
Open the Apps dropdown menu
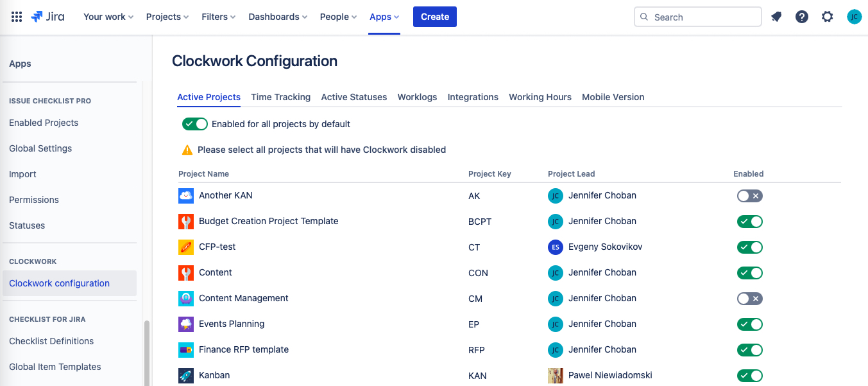point(384,17)
